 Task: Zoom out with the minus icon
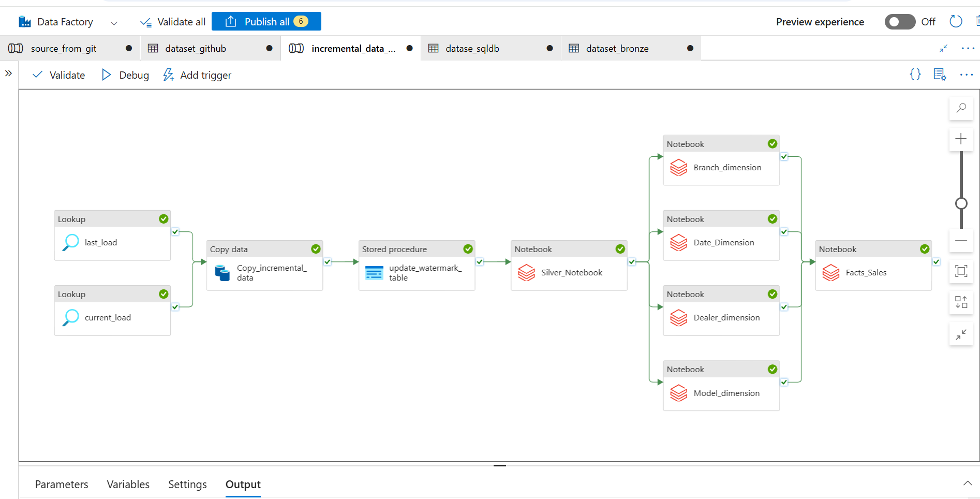click(x=961, y=241)
